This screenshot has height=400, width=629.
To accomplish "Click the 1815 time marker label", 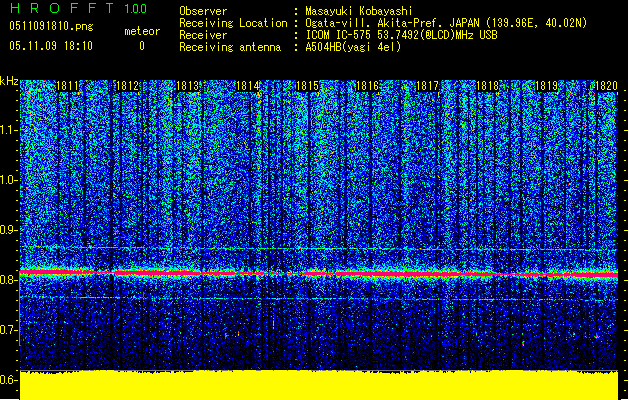I will coord(307,86).
